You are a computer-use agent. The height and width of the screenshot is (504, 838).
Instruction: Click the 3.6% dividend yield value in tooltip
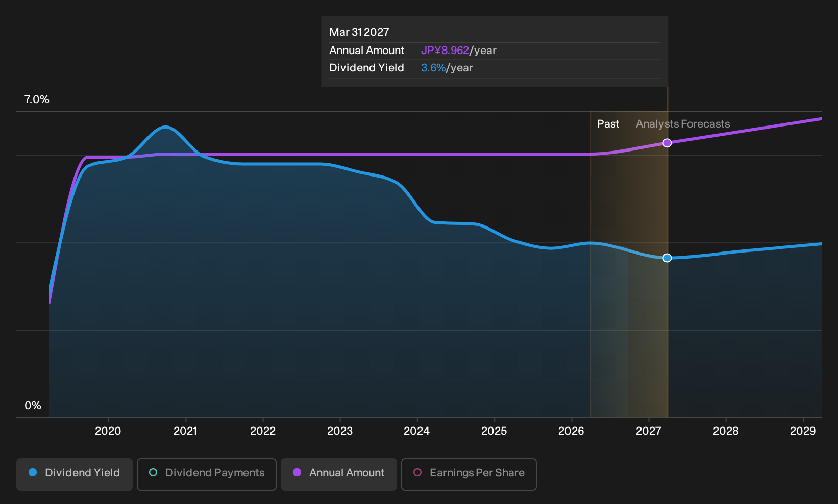[433, 68]
